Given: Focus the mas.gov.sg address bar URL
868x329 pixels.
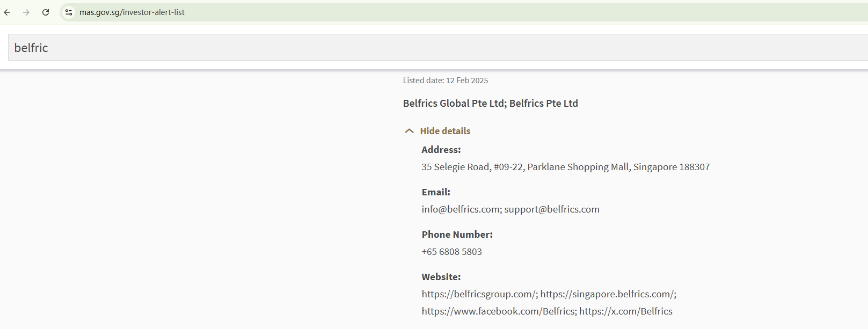Looking at the screenshot, I should click(x=132, y=12).
